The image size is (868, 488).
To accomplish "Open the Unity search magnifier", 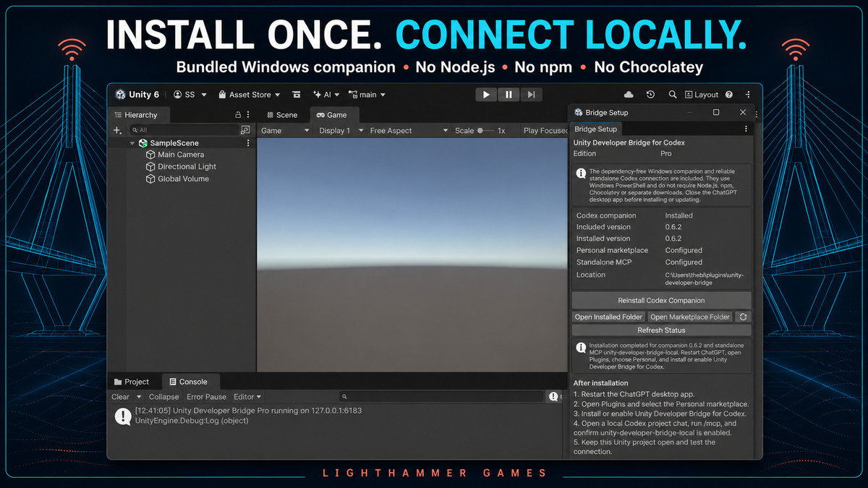I will 673,95.
